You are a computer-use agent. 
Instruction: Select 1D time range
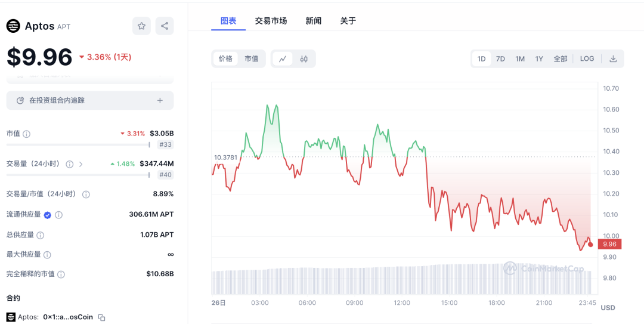click(481, 59)
